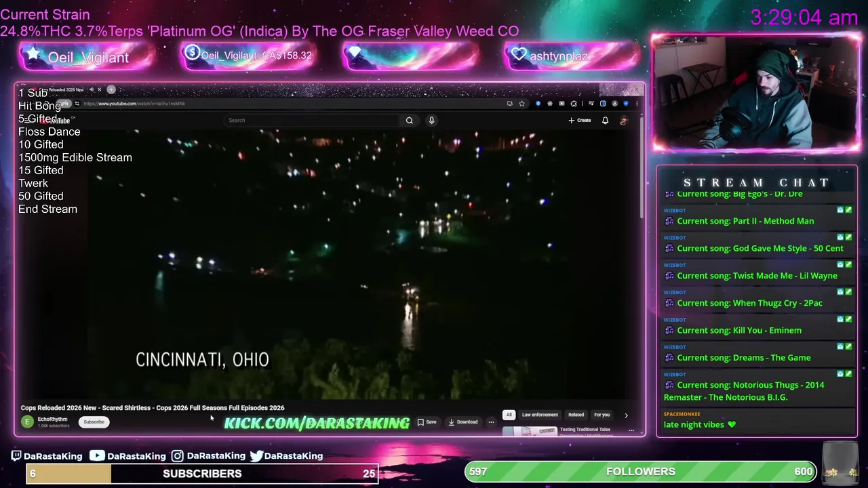868x488 pixels.
Task: Click the video player extension icon
Action: pos(562,104)
